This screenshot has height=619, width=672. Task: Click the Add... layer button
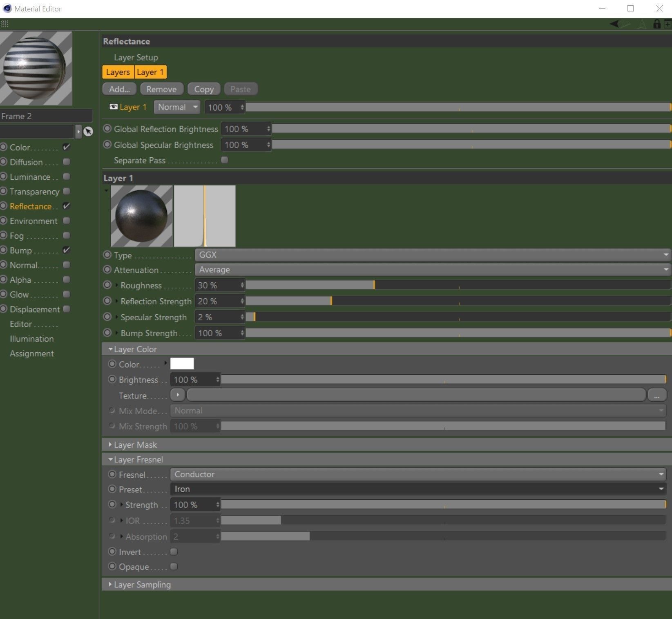point(119,89)
